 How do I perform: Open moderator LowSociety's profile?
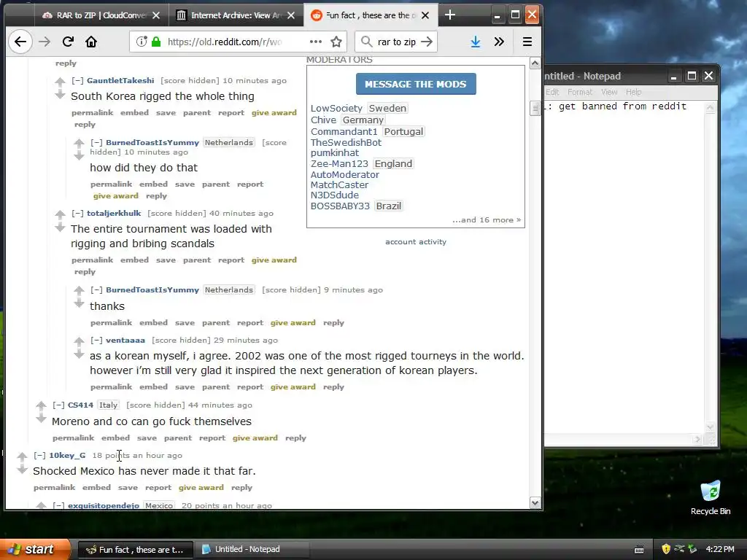pos(336,108)
